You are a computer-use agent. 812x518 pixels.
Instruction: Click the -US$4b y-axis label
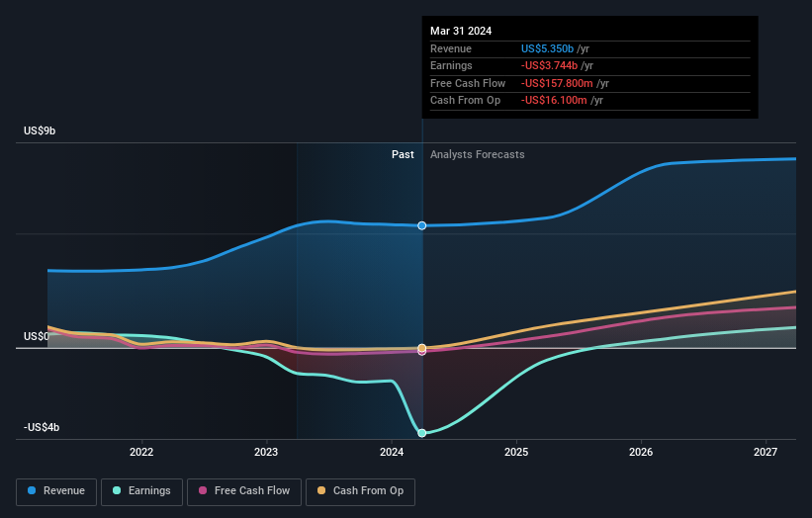(42, 427)
